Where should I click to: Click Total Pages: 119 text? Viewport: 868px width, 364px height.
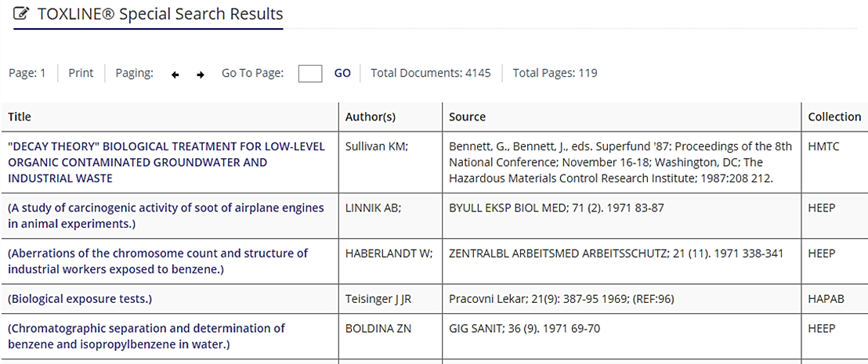555,73
